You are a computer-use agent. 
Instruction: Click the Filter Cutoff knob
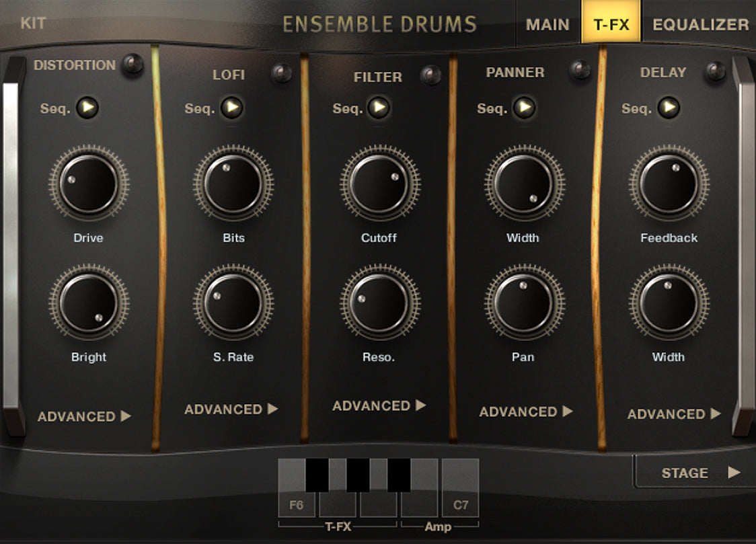point(379,184)
